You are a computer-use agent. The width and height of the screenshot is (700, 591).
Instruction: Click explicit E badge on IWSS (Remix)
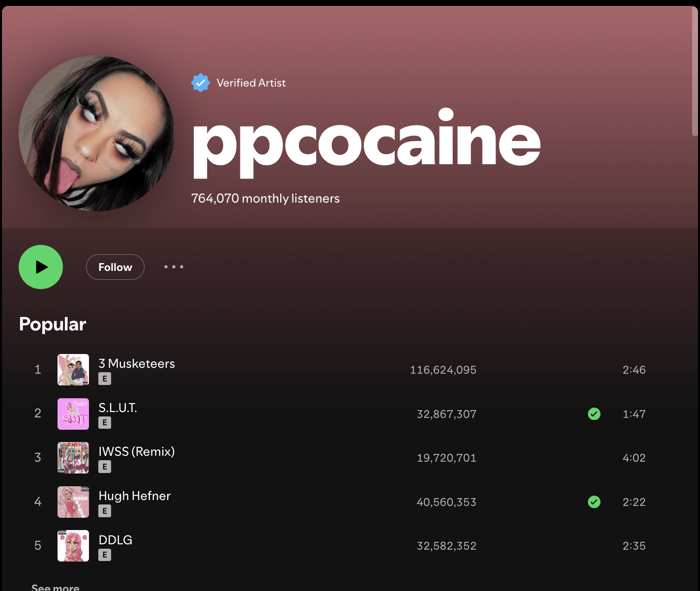pos(105,467)
